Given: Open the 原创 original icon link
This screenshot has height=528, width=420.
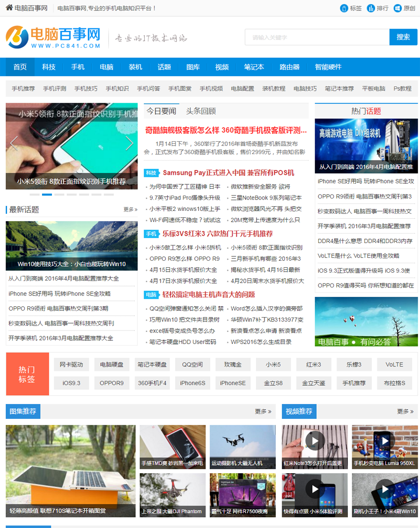Looking at the screenshot, I should pos(405,8).
